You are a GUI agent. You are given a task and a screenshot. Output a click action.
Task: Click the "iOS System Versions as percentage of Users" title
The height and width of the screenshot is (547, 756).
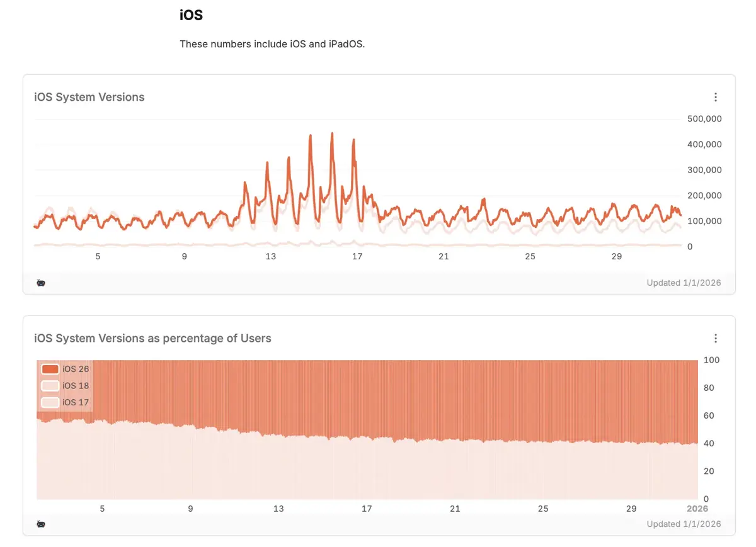(152, 339)
